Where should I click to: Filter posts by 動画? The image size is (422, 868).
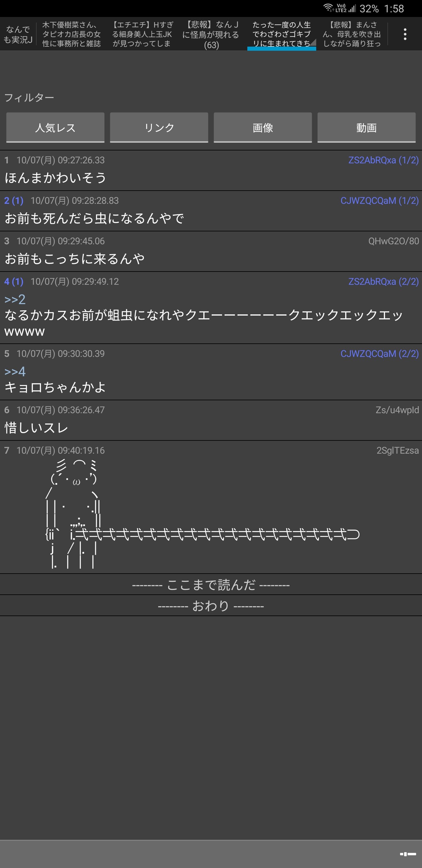click(x=366, y=128)
